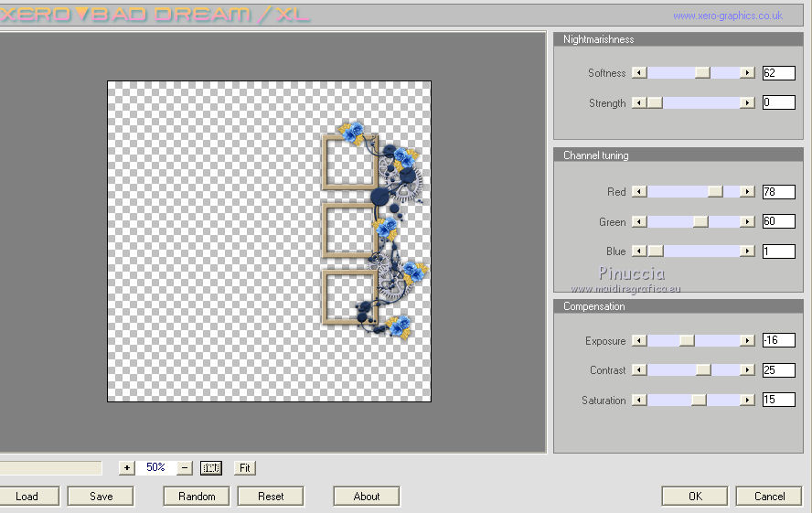Click Strength slider left arrow
This screenshot has width=812, height=513.
click(x=639, y=103)
